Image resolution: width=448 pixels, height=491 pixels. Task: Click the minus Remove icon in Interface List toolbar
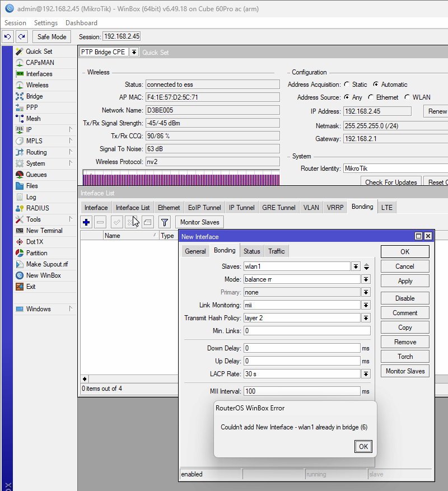[100, 222]
